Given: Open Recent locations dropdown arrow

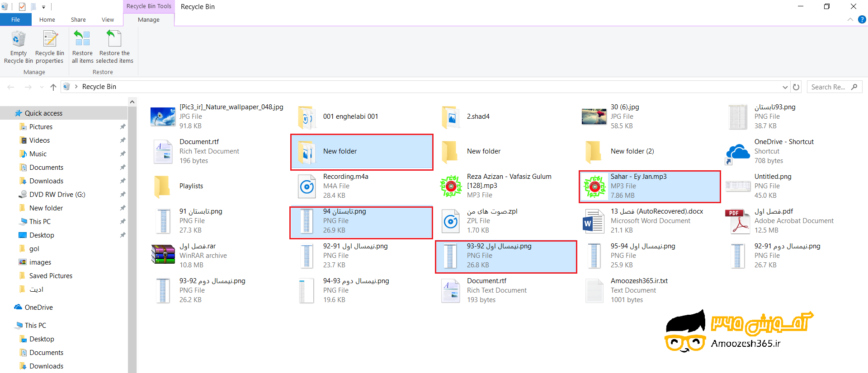Looking at the screenshot, I should click(42, 87).
